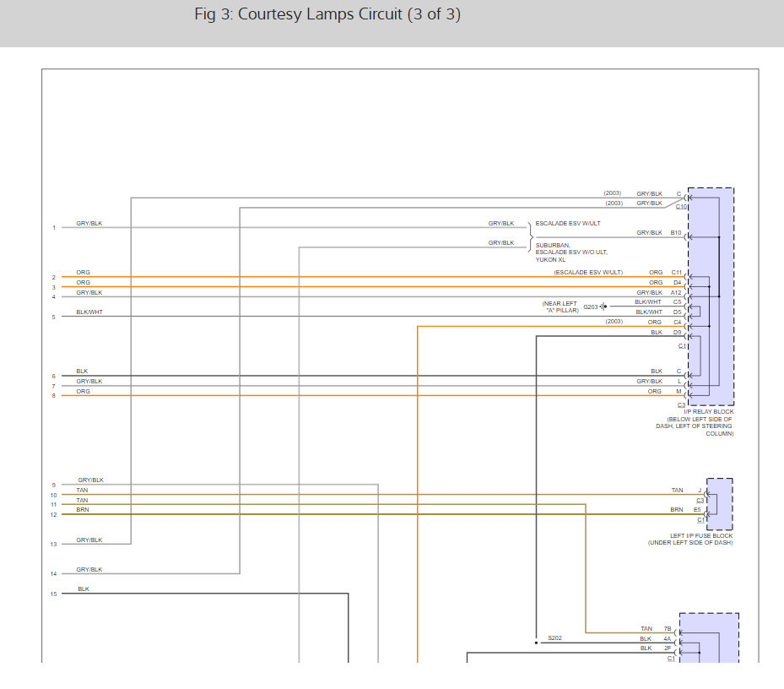Click the Fig 3 Courtesy Lamps Circuit title
Viewport: 784px width, 689px height.
point(327,15)
